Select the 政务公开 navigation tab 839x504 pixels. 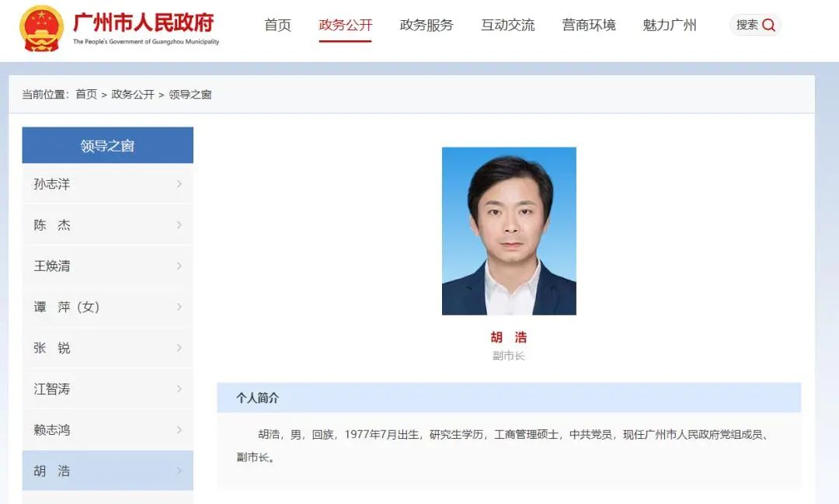tap(346, 25)
